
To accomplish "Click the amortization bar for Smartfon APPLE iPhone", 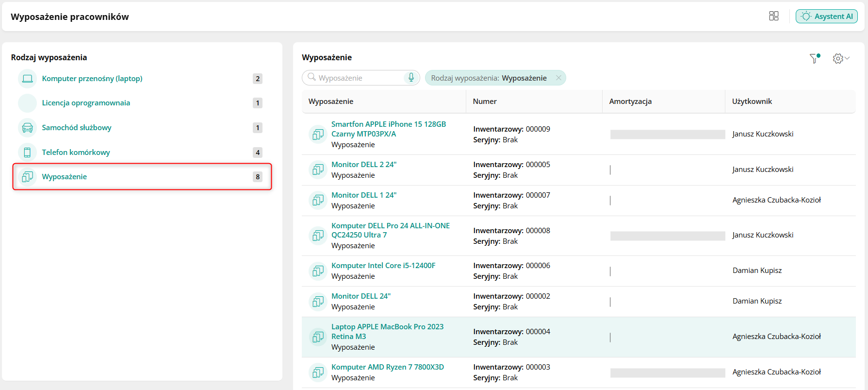I will click(x=668, y=135).
